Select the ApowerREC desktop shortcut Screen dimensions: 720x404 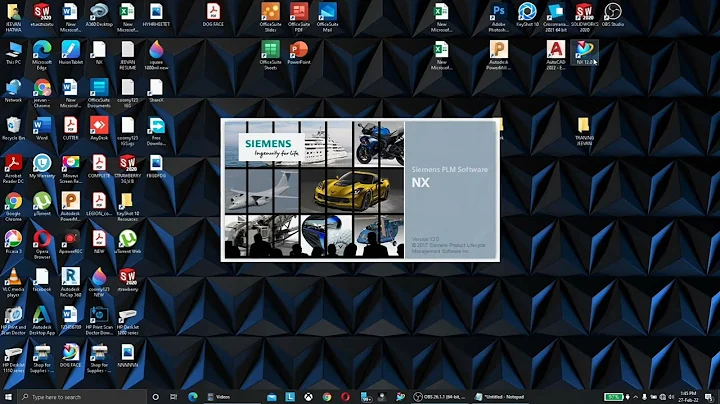70,242
